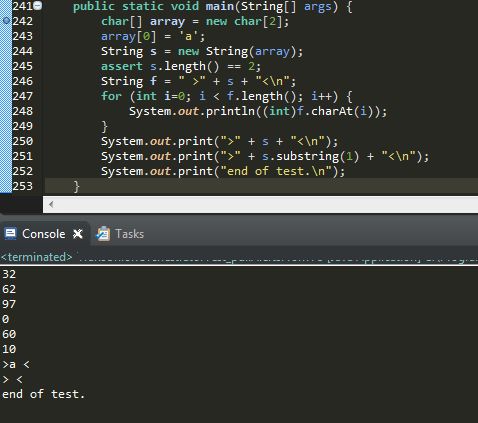Image resolution: width=478 pixels, height=423 pixels.
Task: Click the Tasks clipboard icon
Action: pyautogui.click(x=103, y=234)
